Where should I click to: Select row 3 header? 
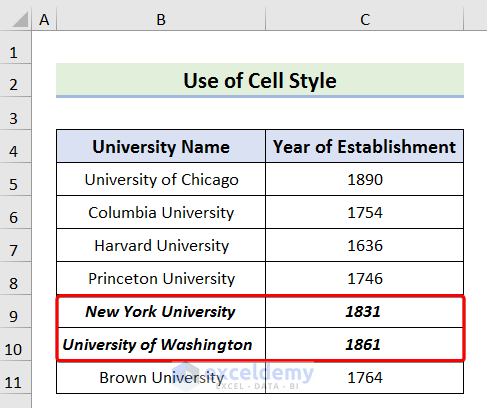[15, 113]
